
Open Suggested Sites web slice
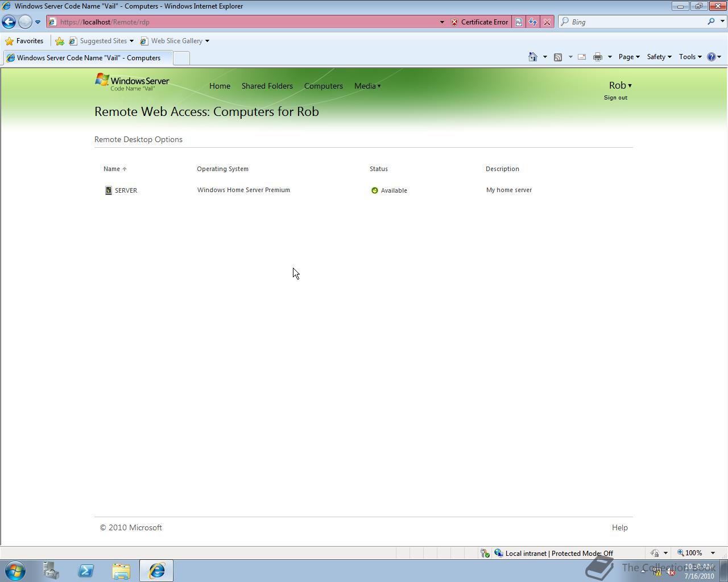pos(101,41)
